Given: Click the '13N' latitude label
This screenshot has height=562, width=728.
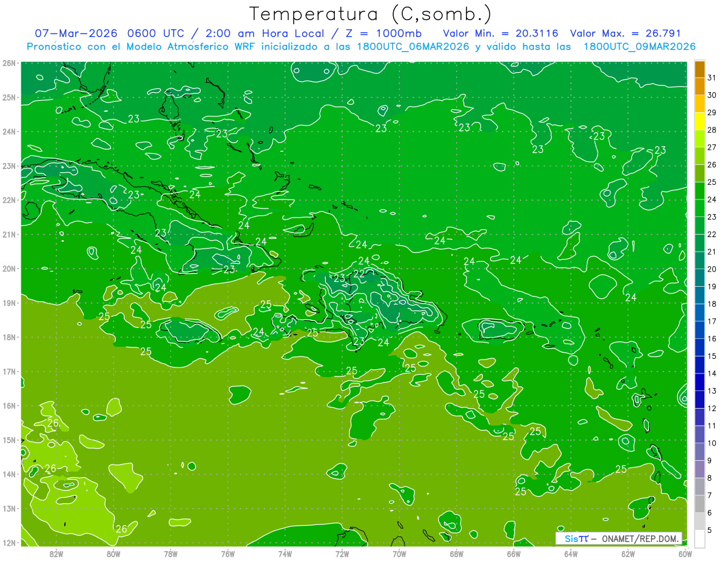Looking at the screenshot, I should click(x=9, y=508).
